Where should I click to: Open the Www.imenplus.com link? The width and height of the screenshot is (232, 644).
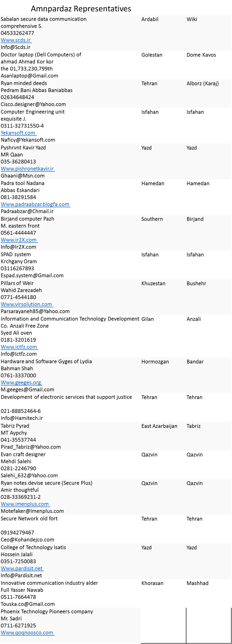[x=25, y=504]
